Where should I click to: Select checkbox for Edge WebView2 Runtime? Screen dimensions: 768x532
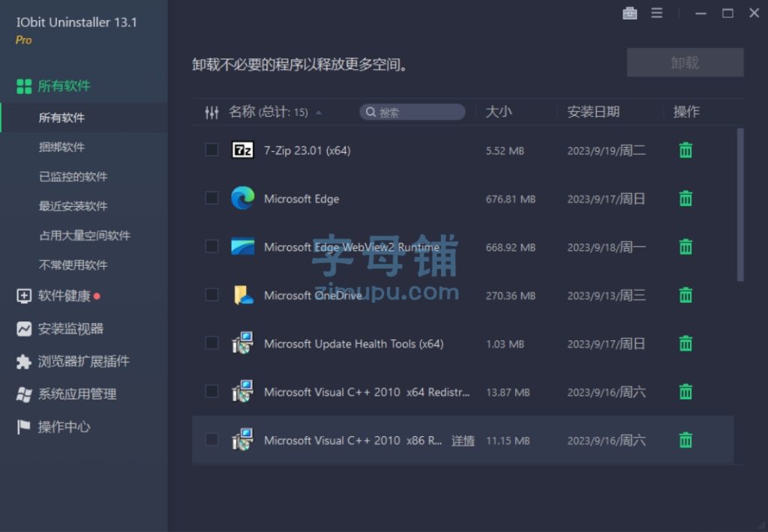coord(211,246)
